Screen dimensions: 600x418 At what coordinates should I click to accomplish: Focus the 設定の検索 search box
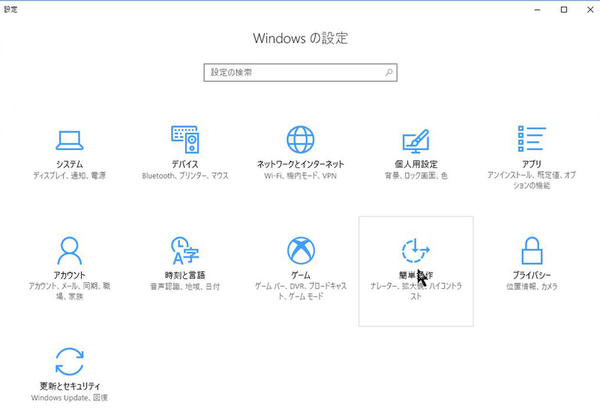pyautogui.click(x=300, y=72)
